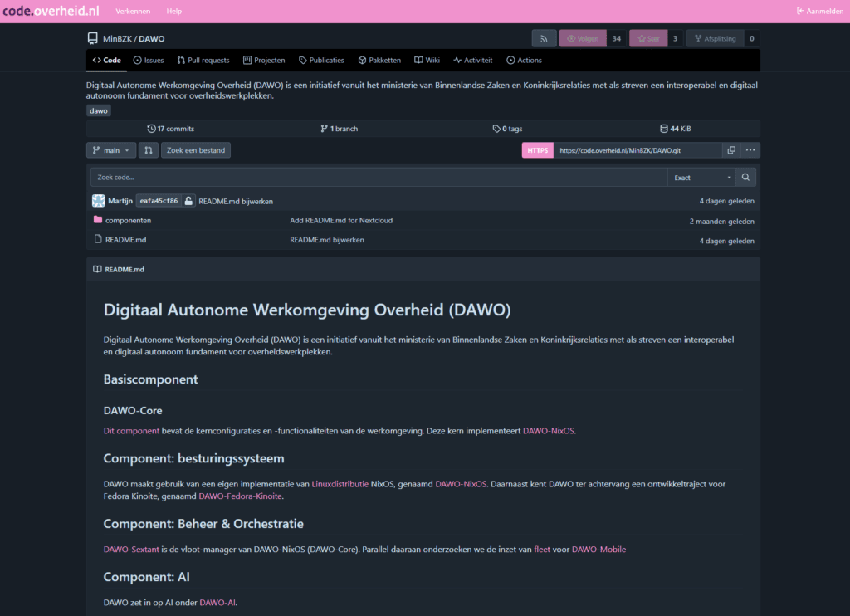View the 17 commits history
This screenshot has height=616, width=850.
171,129
